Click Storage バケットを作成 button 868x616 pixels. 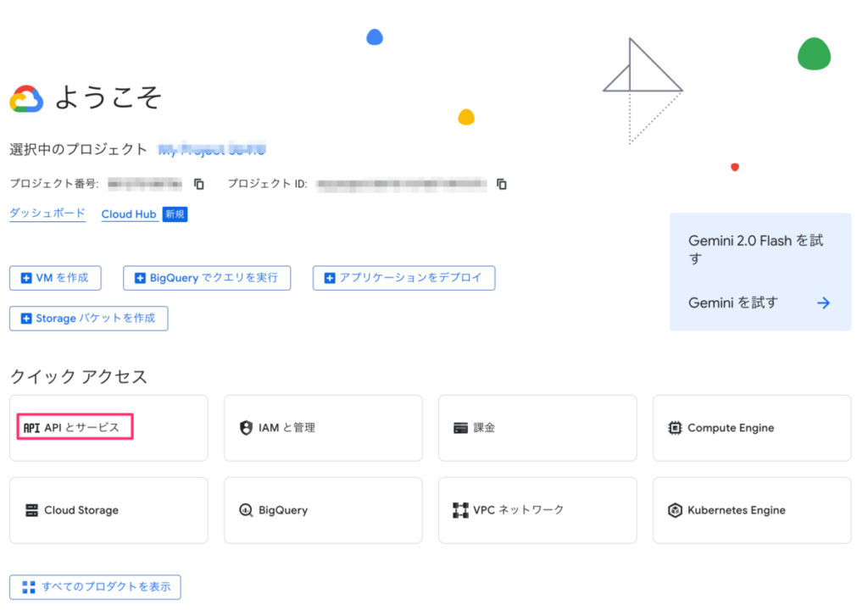click(x=88, y=319)
